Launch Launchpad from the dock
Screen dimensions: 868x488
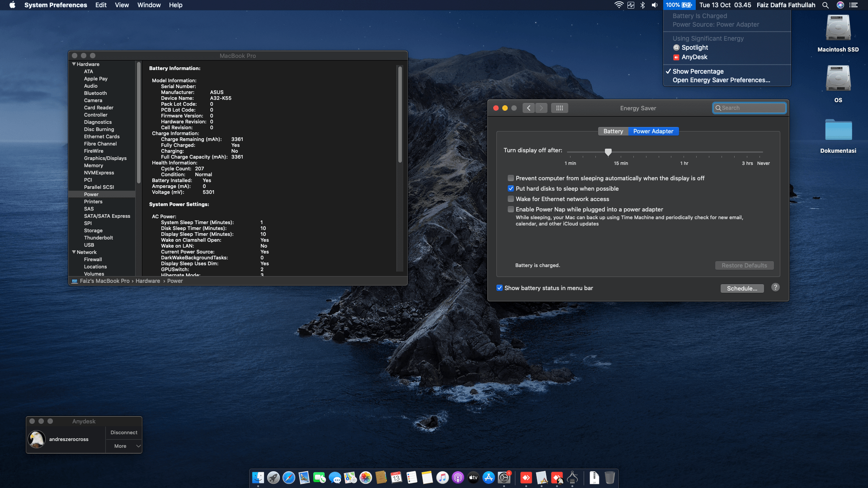(x=274, y=478)
